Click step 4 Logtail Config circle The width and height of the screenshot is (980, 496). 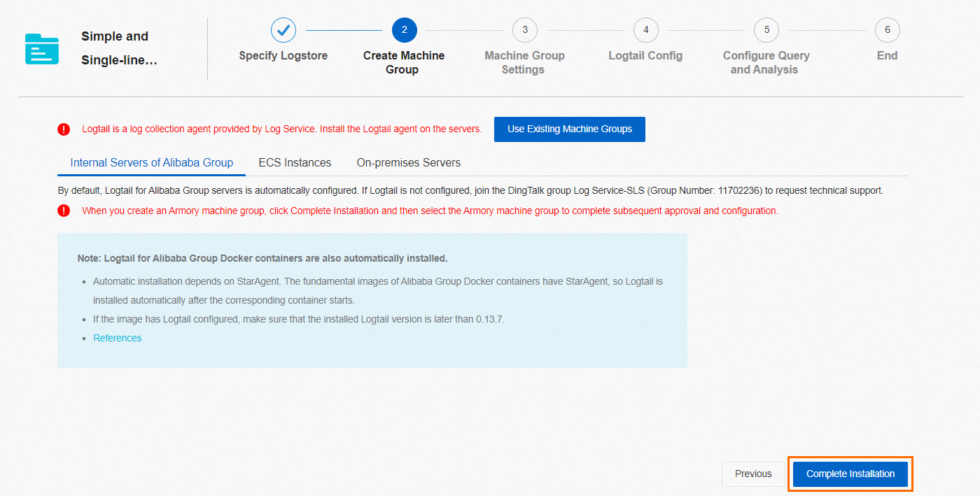pyautogui.click(x=645, y=30)
